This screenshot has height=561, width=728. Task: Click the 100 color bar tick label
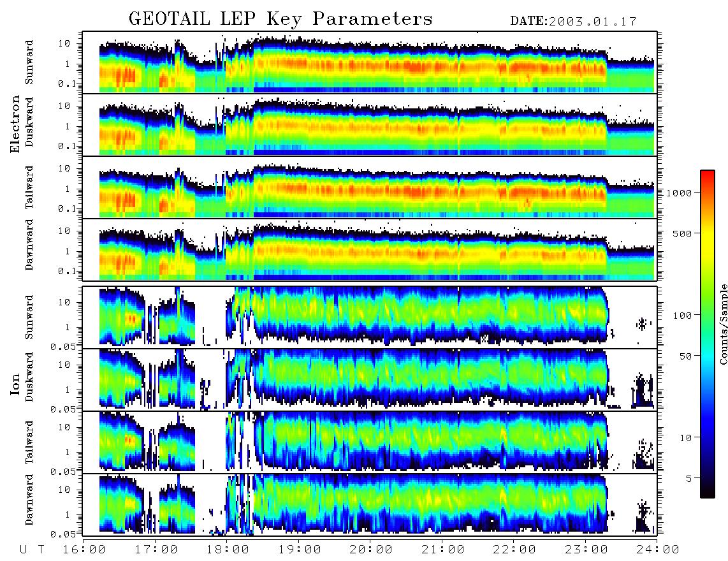point(682,316)
